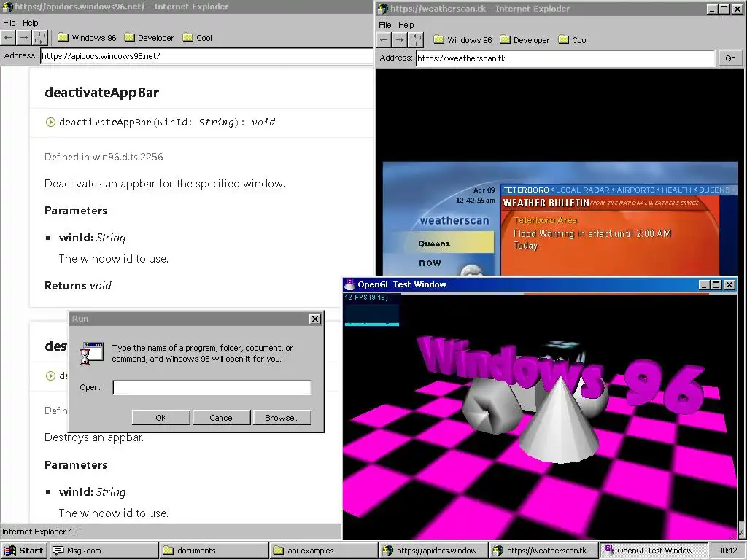The image size is (747, 560).
Task: Select LOCAL RADAR in weatherscan ticker
Action: (582, 190)
